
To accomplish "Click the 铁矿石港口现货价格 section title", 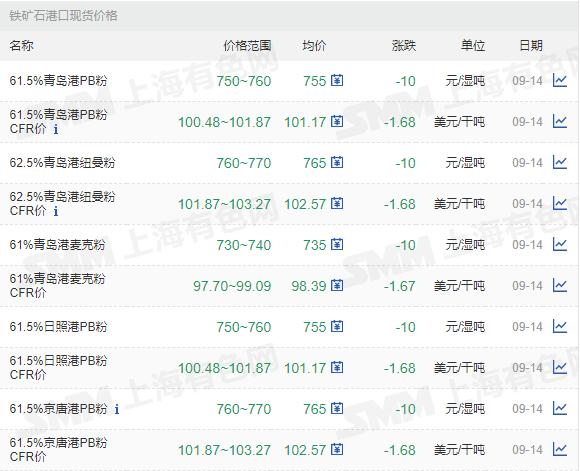I will coord(63,16).
